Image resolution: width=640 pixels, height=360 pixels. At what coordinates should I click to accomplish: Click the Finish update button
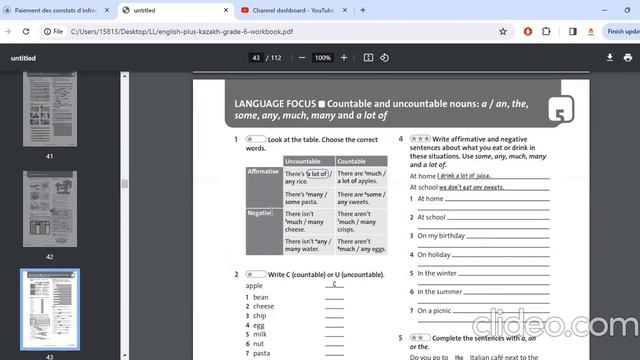point(622,31)
